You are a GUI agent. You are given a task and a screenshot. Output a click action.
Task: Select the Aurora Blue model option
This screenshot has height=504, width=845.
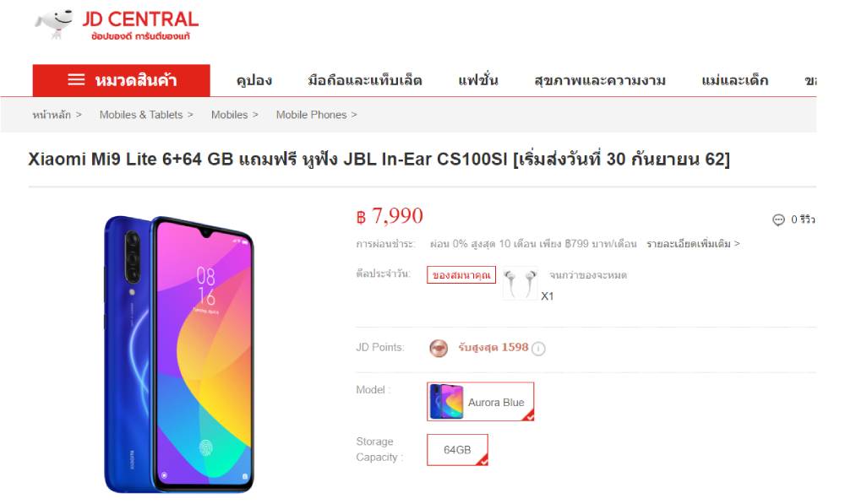[480, 402]
